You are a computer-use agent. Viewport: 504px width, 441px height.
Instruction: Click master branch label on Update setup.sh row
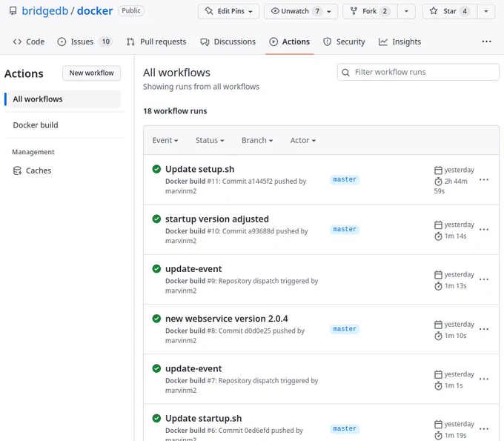click(345, 179)
